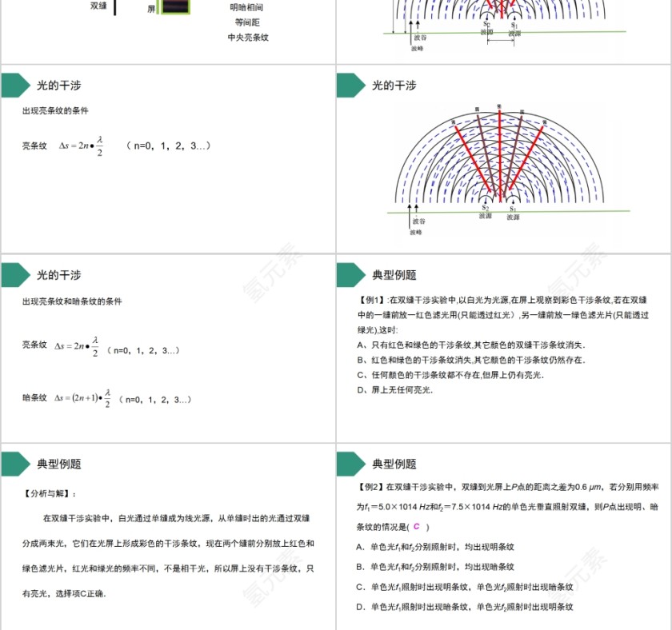Select the interference diagram with red ray lines
The height and width of the screenshot is (630, 672).
pos(504,160)
